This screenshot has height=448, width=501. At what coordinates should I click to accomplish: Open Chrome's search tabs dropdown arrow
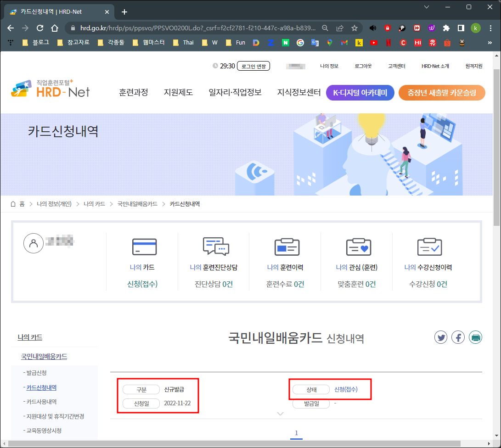(x=427, y=7)
